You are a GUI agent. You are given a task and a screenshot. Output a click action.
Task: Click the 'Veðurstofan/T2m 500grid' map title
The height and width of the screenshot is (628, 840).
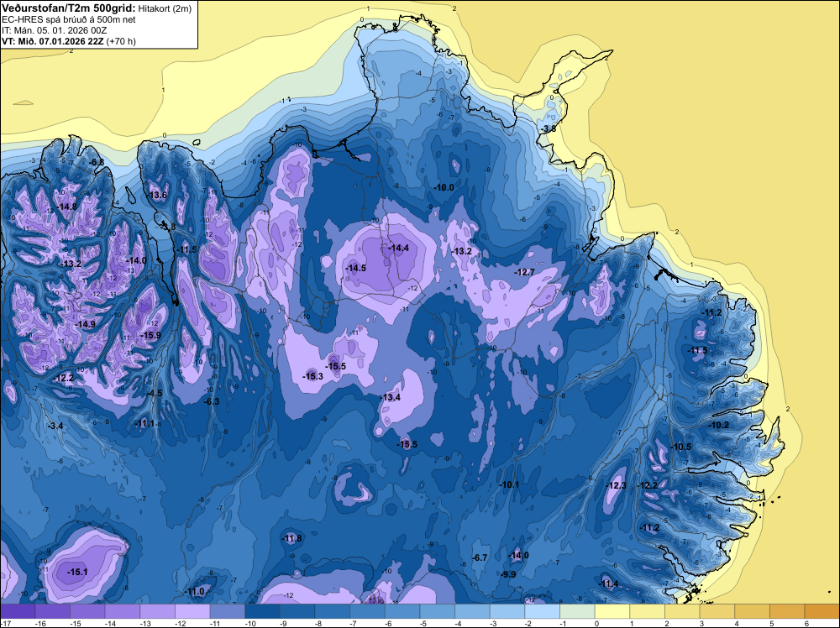click(x=68, y=8)
